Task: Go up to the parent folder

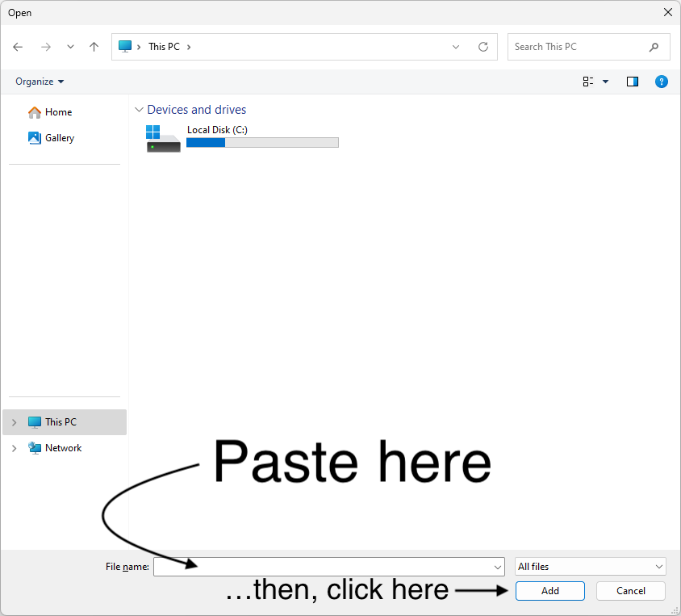Action: tap(94, 47)
